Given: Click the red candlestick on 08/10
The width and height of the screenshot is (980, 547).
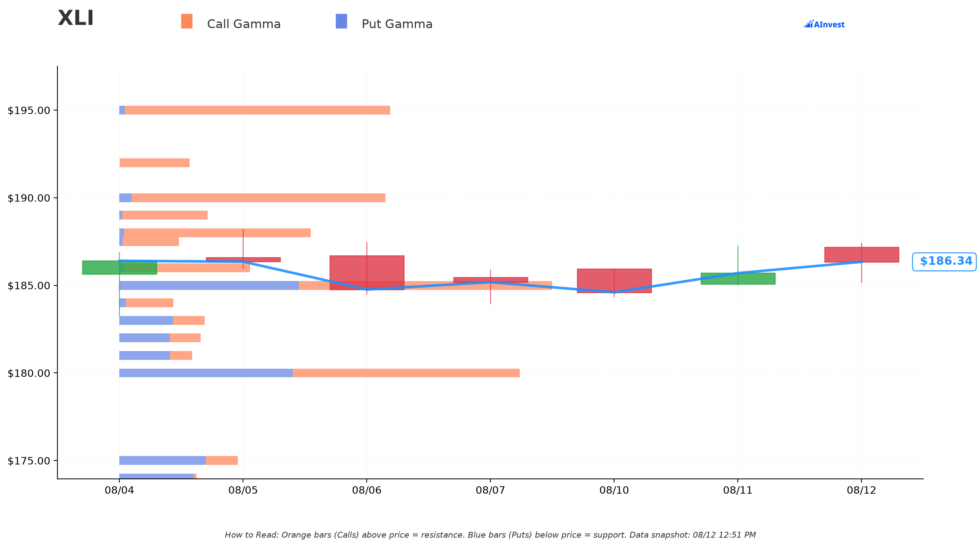Looking at the screenshot, I should [x=614, y=281].
